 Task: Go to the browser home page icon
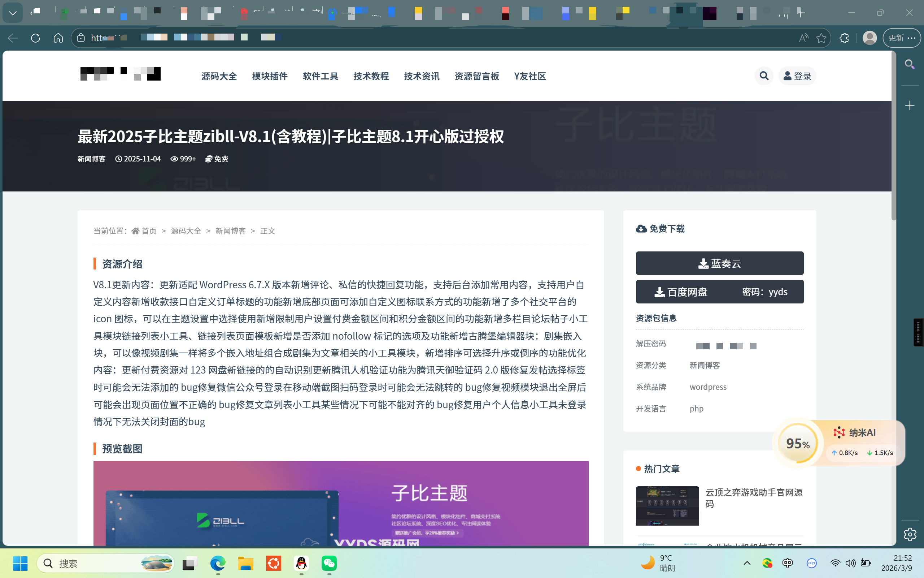tap(58, 38)
